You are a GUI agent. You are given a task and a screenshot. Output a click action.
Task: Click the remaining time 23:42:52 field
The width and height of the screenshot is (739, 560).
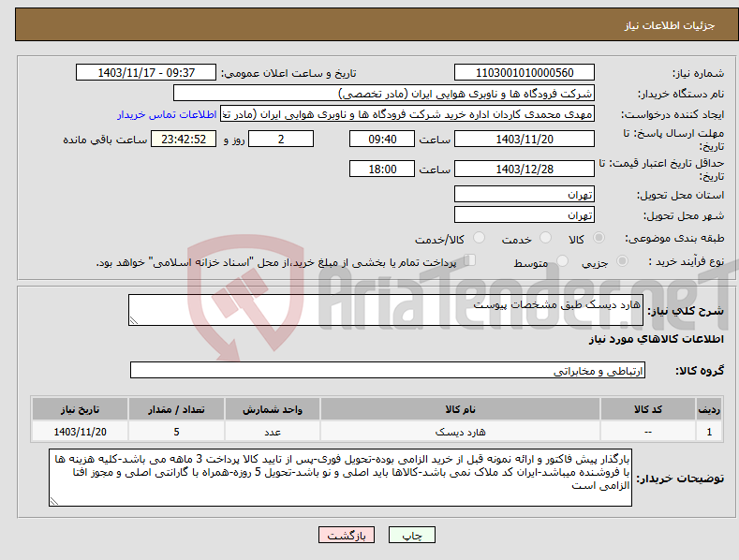[184, 139]
